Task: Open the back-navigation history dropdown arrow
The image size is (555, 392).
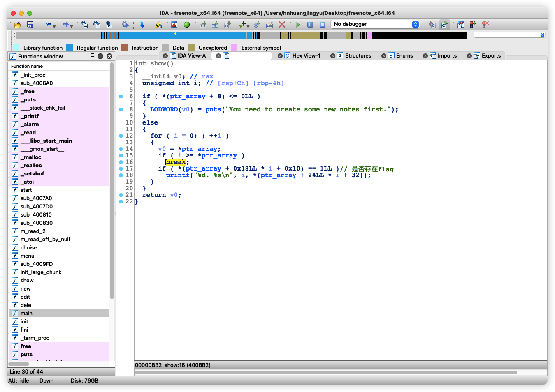Action: (x=54, y=26)
